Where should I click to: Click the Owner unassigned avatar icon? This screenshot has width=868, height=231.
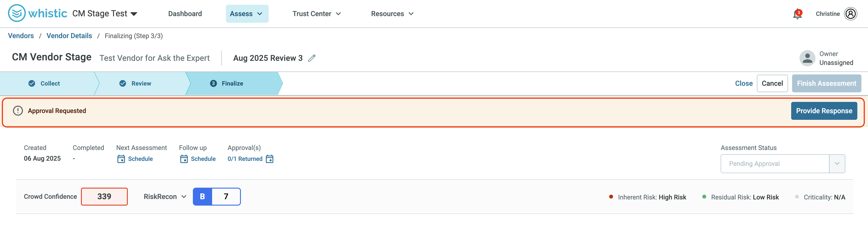tap(807, 58)
